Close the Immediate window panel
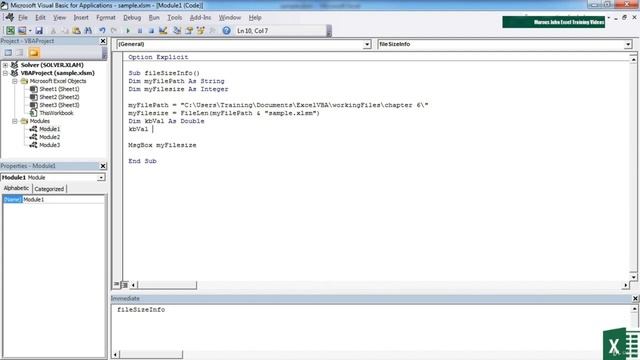 (635, 299)
